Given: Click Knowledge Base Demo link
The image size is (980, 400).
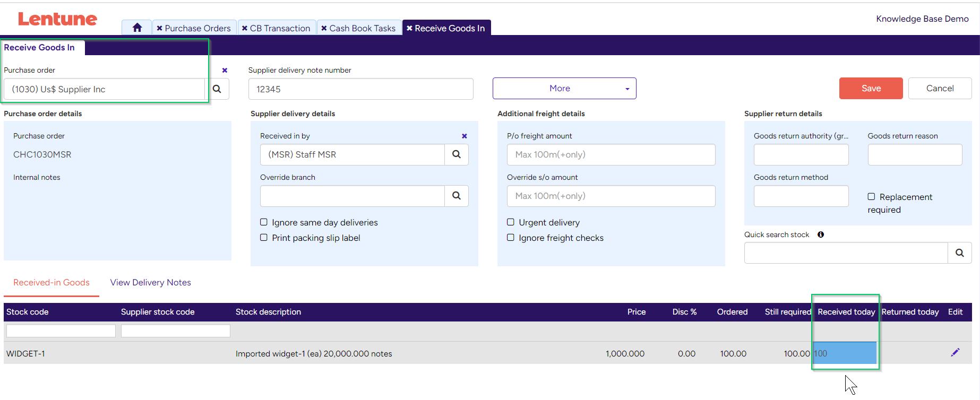Looking at the screenshot, I should pos(922,19).
